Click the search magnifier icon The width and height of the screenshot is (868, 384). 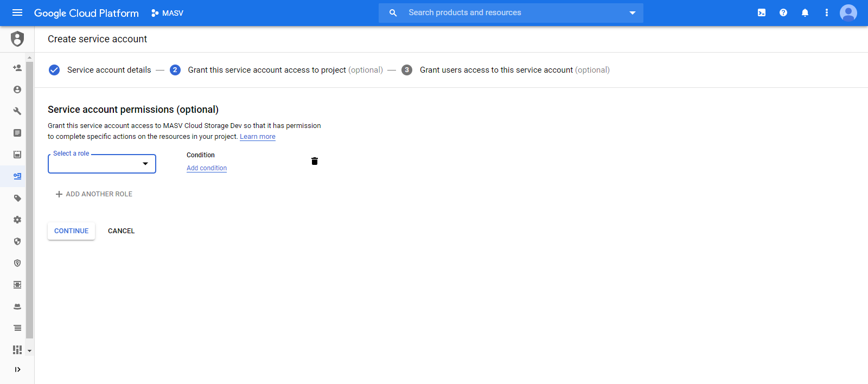click(x=393, y=12)
